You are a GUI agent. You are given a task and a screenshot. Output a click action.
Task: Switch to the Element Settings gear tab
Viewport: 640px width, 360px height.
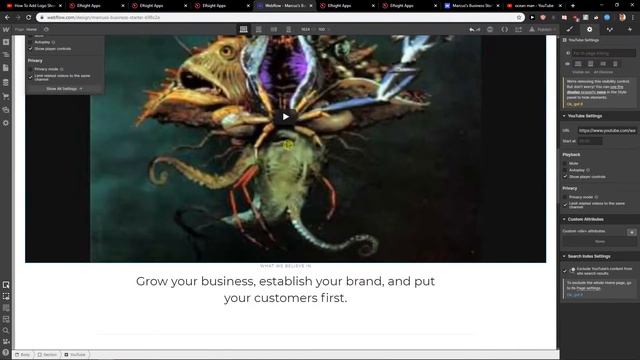[589, 29]
